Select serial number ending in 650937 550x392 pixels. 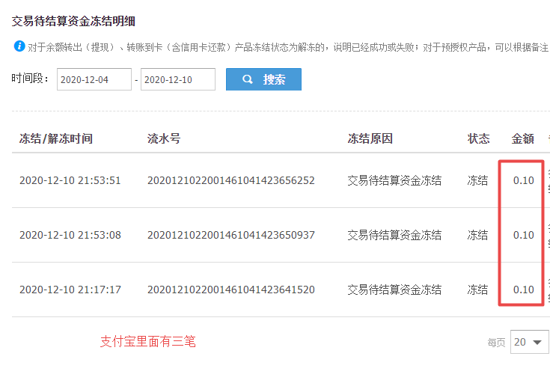click(230, 235)
